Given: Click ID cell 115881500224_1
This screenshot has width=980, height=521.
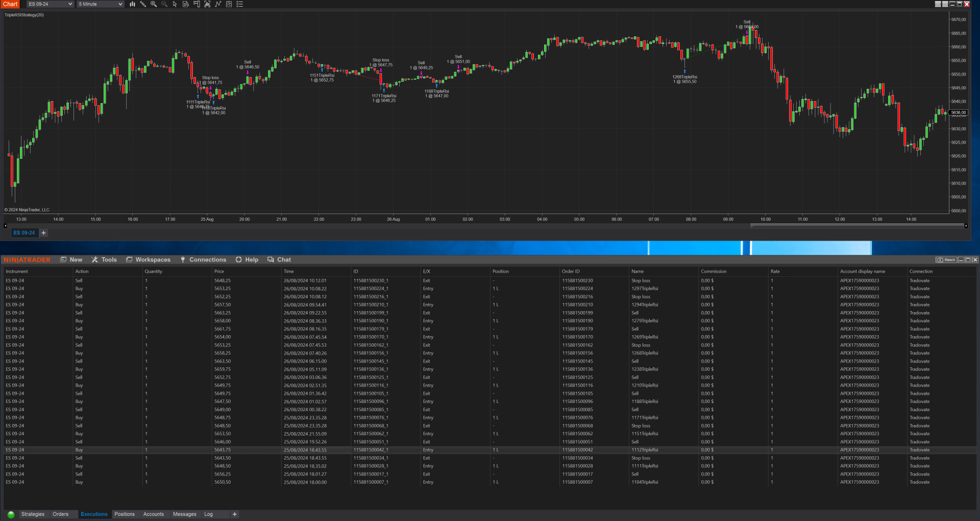Looking at the screenshot, I should click(371, 289).
